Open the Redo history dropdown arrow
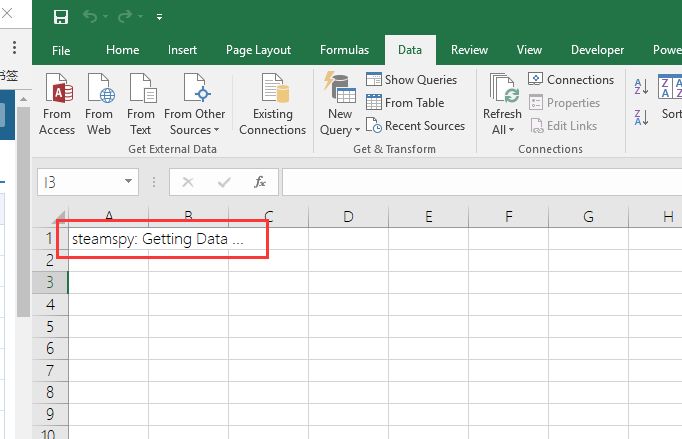The height and width of the screenshot is (439, 682). (140, 17)
